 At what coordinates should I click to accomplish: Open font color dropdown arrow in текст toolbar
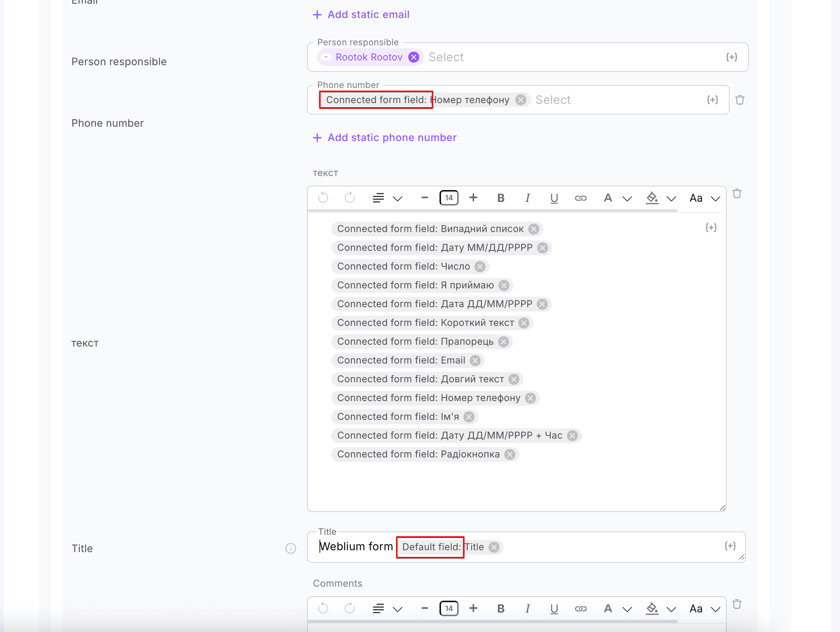coord(627,199)
